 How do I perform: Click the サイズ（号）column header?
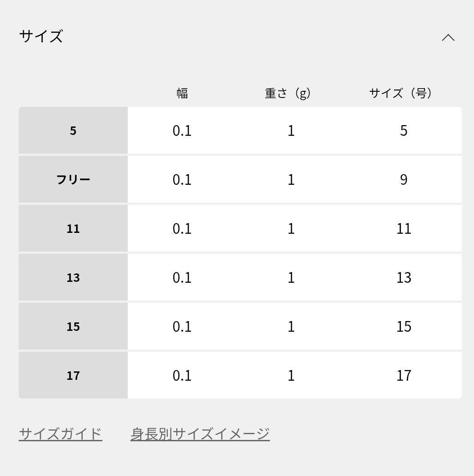400,93
